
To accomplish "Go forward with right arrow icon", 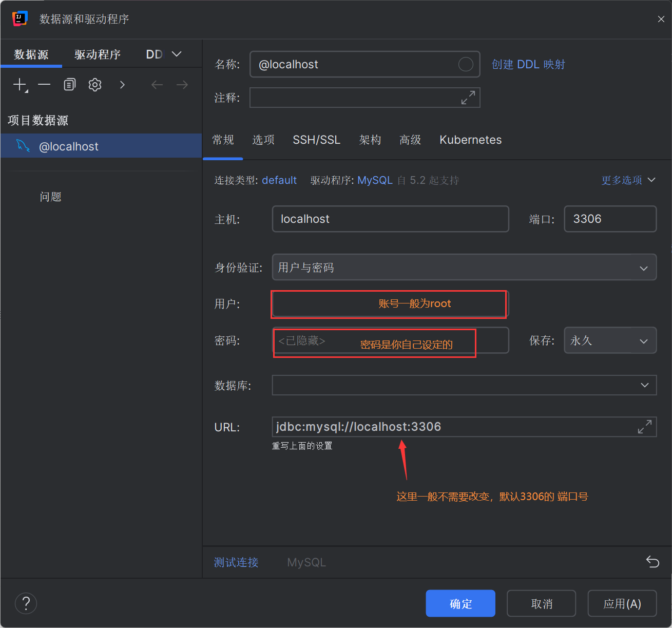I will point(182,85).
